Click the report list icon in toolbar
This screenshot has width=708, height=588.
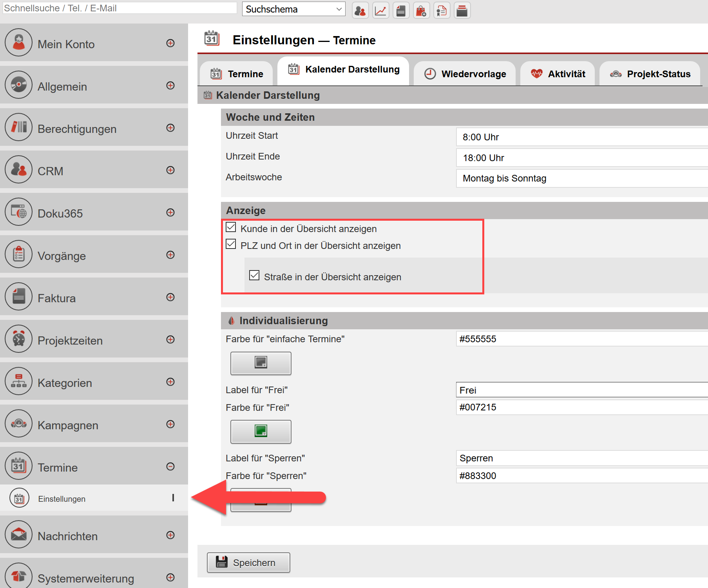pos(442,11)
